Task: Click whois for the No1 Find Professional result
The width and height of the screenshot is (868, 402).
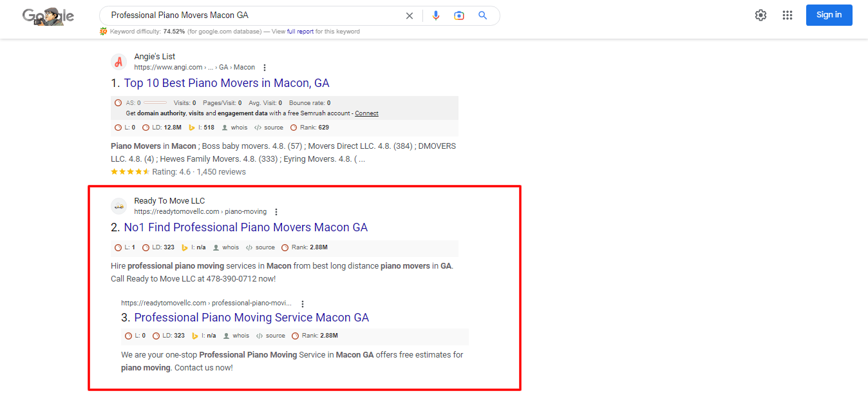Action: [x=225, y=247]
